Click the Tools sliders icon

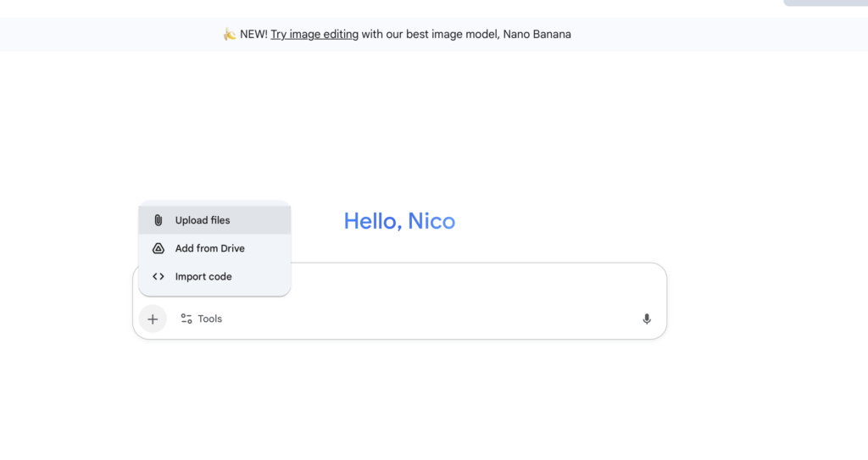[x=186, y=319]
